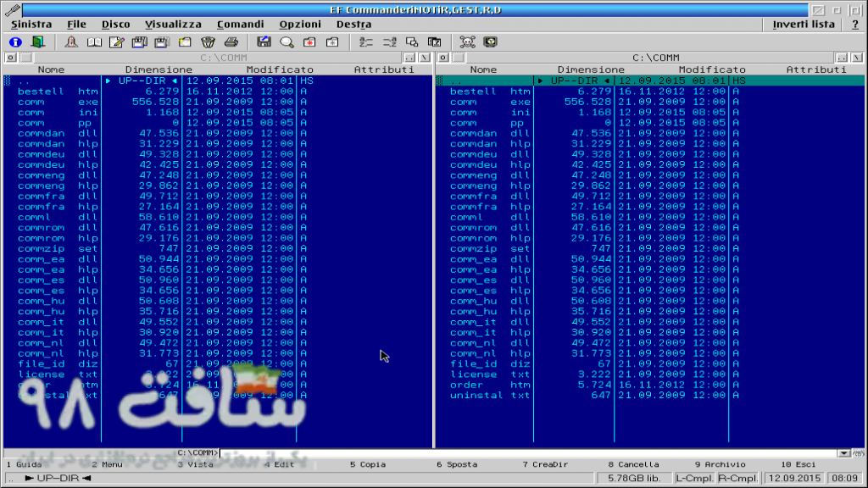Click the folder with gray asterisk icon
The height and width of the screenshot is (488, 868).
332,42
